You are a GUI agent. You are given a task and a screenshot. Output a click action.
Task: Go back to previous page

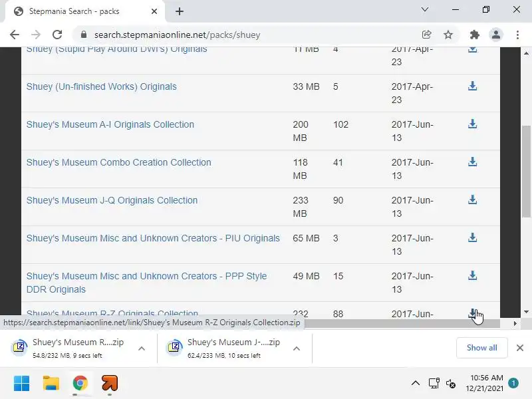[x=15, y=35]
